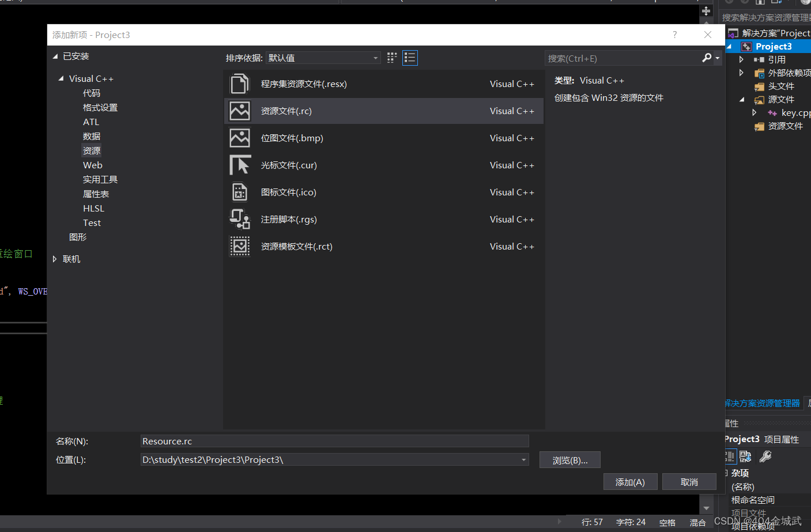
Task: Click the help question mark icon
Action: coord(675,35)
